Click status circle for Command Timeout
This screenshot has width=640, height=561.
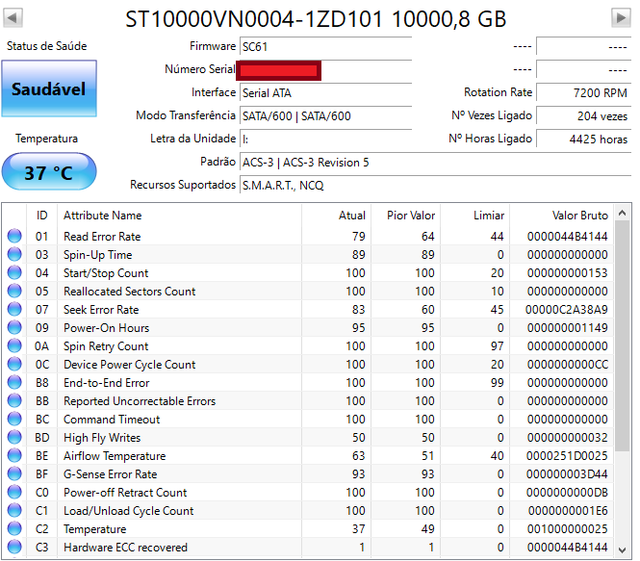(14, 419)
